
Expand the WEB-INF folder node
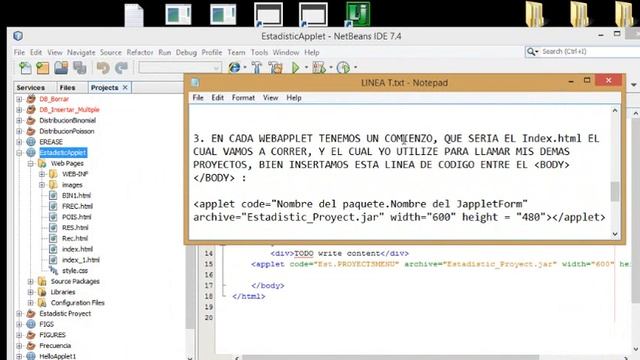pyautogui.click(x=42, y=174)
